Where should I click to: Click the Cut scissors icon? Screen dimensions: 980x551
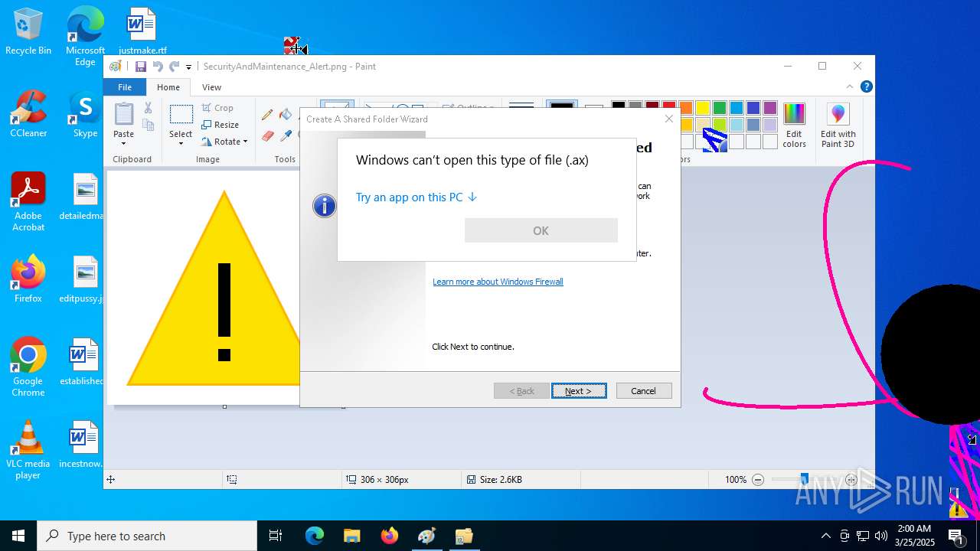pos(149,109)
